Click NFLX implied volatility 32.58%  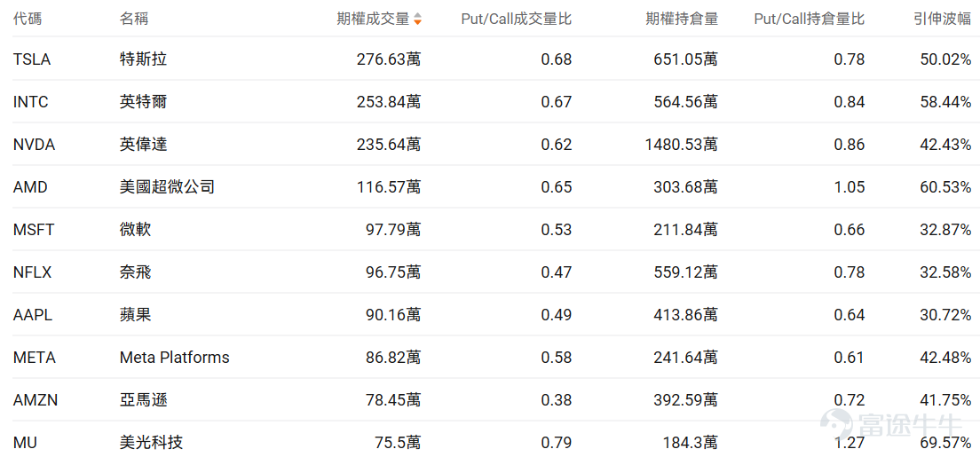(945, 272)
